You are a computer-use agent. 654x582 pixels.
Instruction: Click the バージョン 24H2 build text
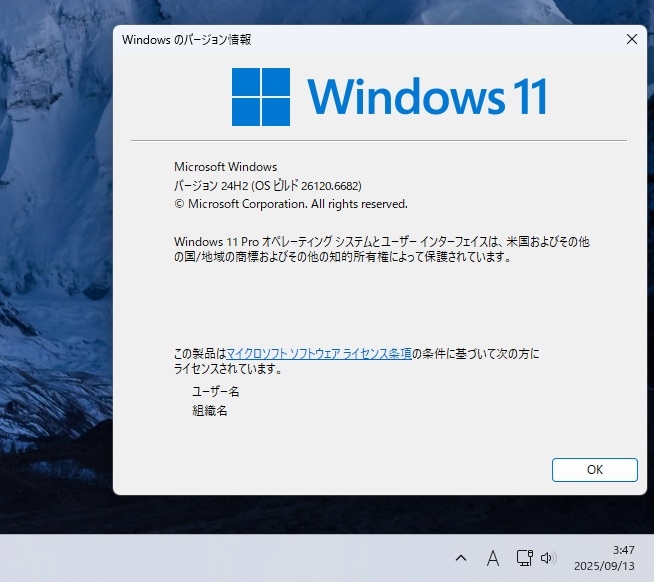click(267, 186)
